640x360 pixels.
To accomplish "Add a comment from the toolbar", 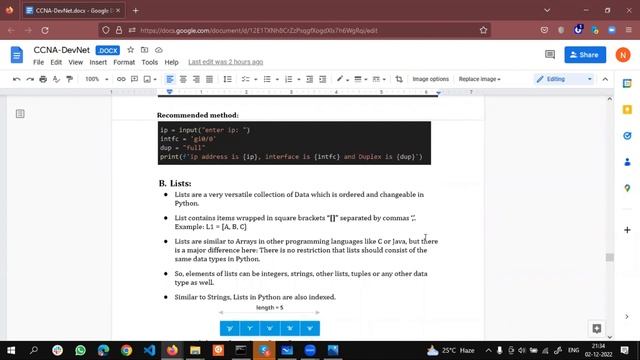I will 134,79.
